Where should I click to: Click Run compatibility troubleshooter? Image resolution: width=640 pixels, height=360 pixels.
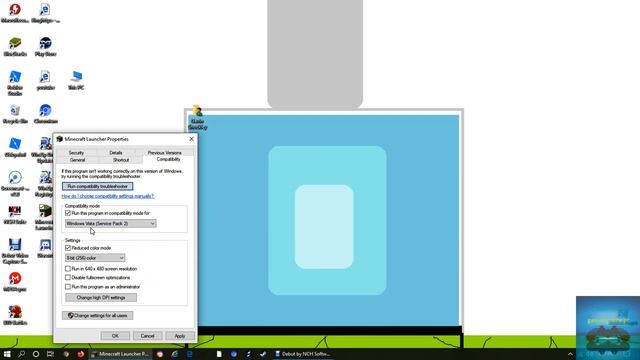click(98, 186)
